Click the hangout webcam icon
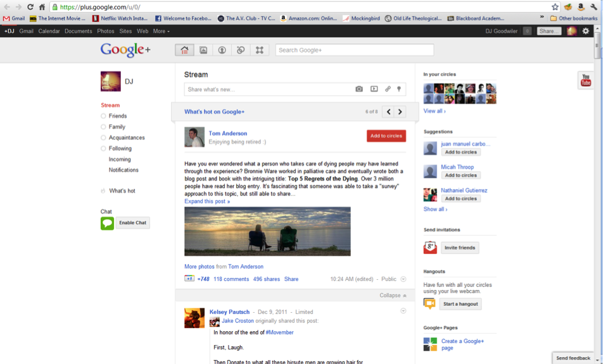This screenshot has width=603, height=364. (x=429, y=304)
